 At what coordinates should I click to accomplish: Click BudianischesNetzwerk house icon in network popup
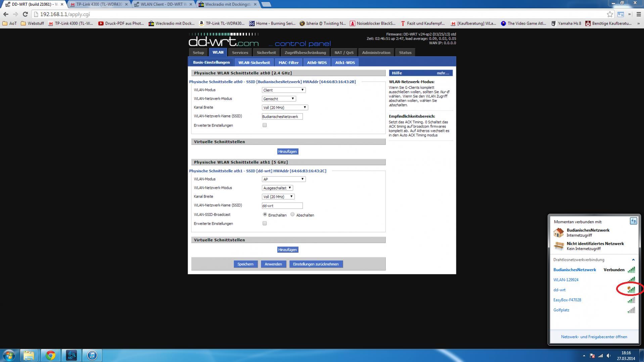(x=559, y=232)
